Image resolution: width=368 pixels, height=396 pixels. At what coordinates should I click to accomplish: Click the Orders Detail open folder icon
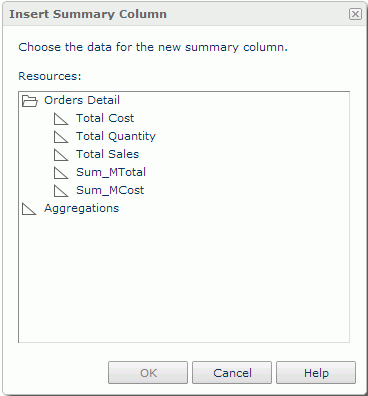(x=30, y=101)
